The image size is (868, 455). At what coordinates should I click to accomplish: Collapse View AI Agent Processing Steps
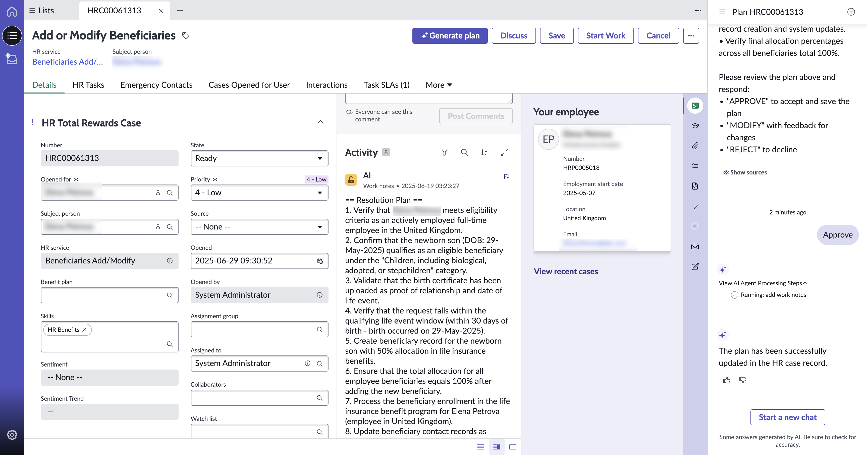pos(763,283)
